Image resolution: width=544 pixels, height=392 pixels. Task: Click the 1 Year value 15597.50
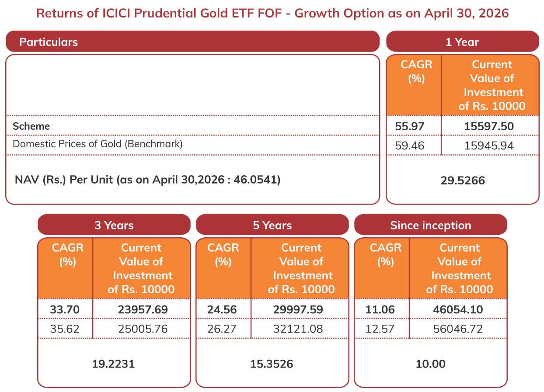coord(489,127)
